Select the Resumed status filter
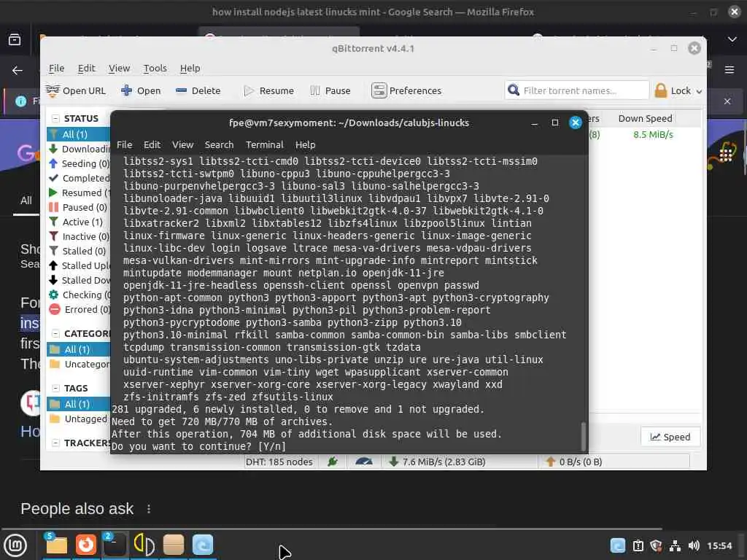 pos(79,192)
